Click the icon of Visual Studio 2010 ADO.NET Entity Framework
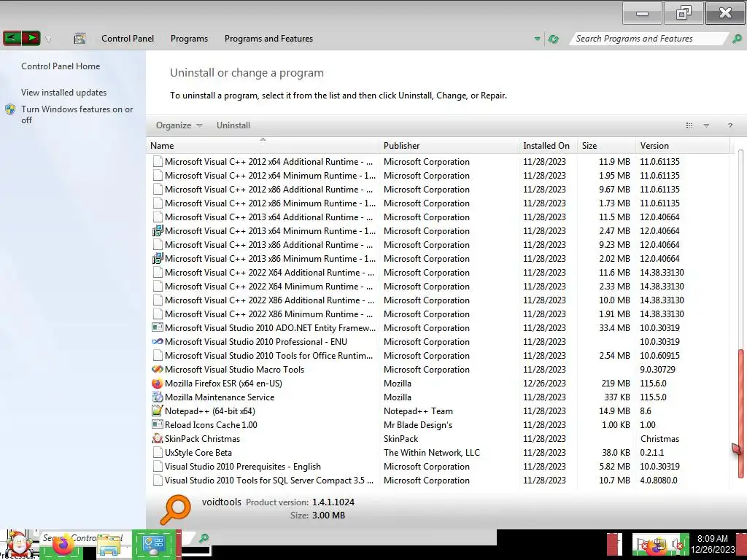 [x=158, y=327]
